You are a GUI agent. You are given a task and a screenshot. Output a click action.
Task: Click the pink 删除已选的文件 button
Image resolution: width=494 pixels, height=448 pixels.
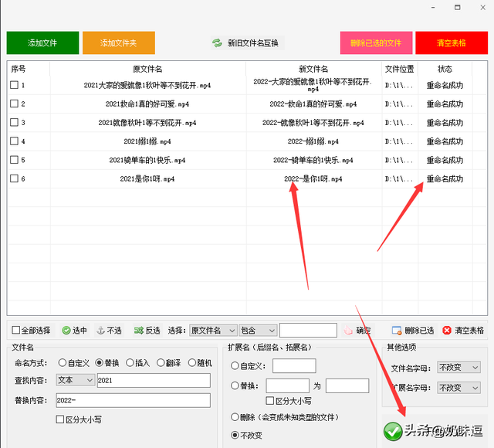tap(376, 43)
